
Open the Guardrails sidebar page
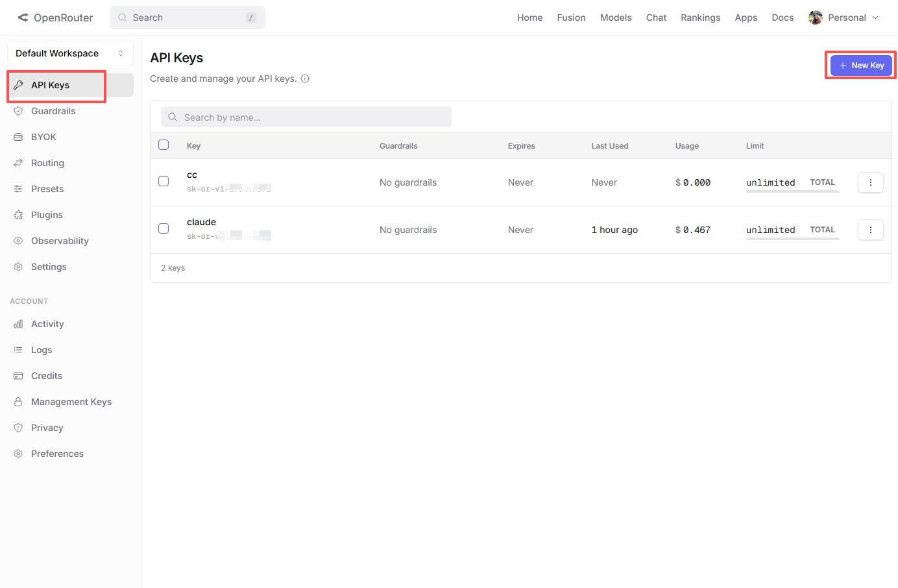pyautogui.click(x=70, y=111)
